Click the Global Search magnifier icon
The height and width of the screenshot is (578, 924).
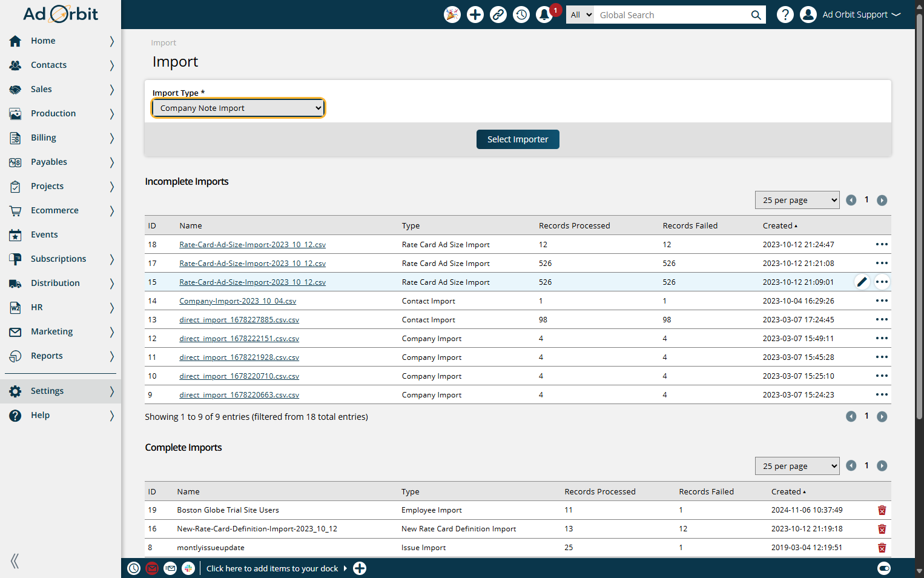click(756, 15)
